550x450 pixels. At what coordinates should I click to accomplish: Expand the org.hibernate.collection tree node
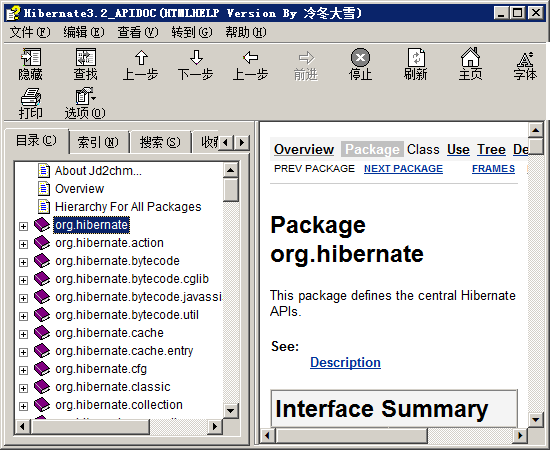[23, 406]
